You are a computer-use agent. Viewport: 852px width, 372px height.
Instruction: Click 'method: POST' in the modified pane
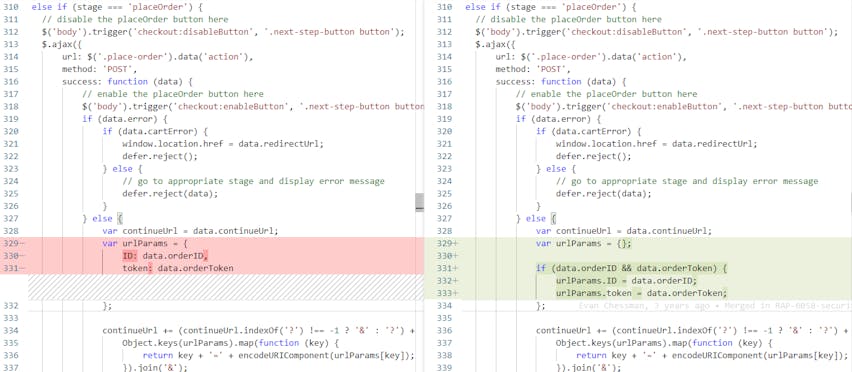tap(533, 69)
